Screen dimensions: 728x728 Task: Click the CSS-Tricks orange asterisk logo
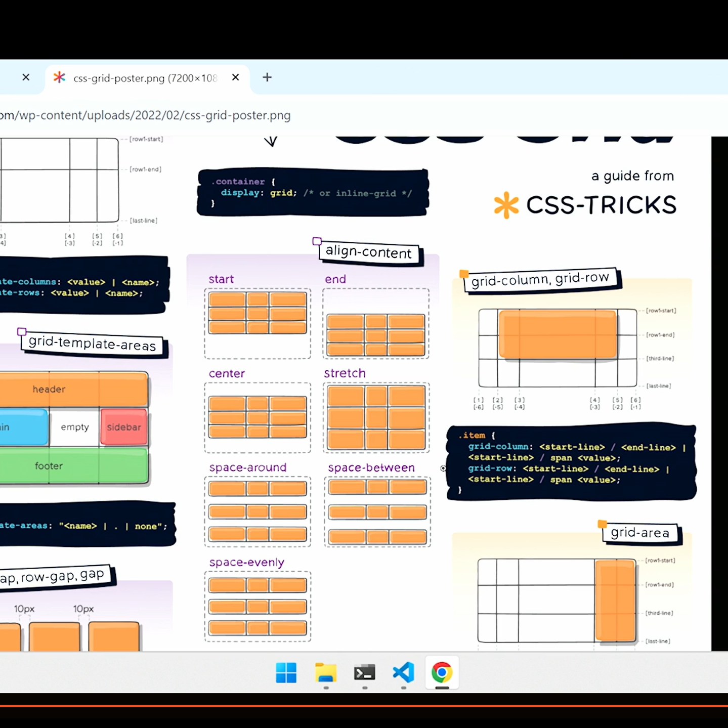pyautogui.click(x=506, y=205)
